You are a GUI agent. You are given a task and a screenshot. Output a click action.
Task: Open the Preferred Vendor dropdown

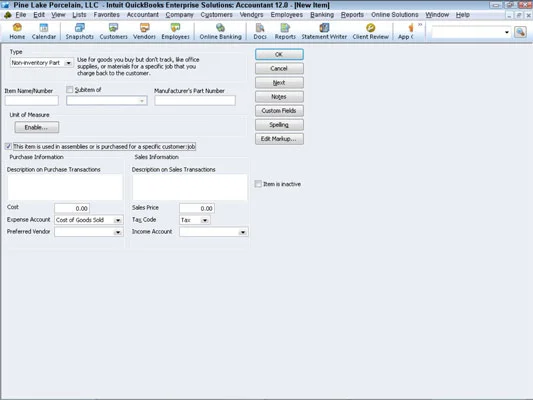118,232
